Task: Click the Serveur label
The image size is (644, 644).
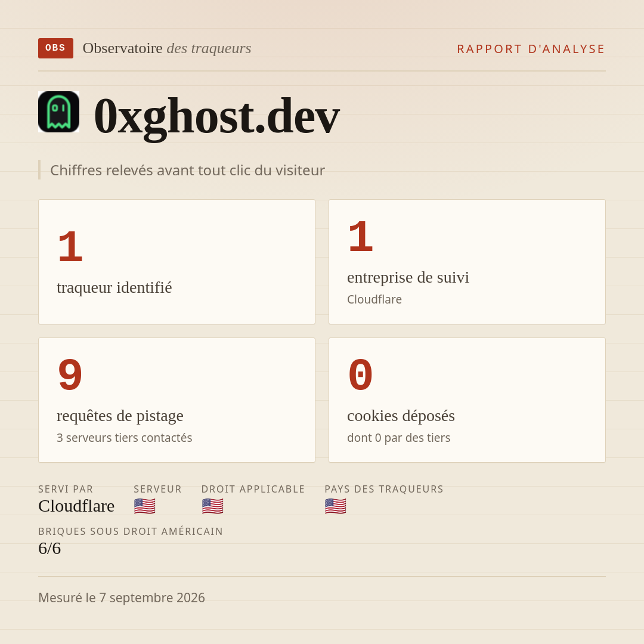Action: pos(157,489)
